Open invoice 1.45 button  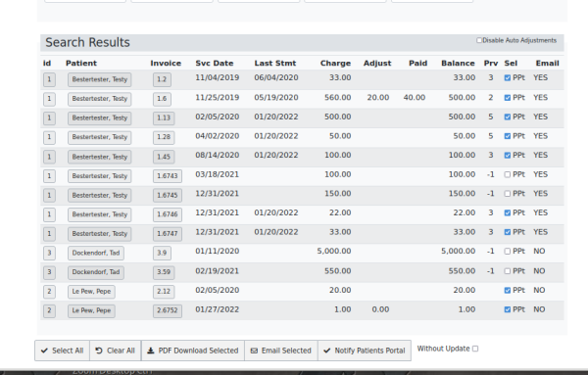164,157
